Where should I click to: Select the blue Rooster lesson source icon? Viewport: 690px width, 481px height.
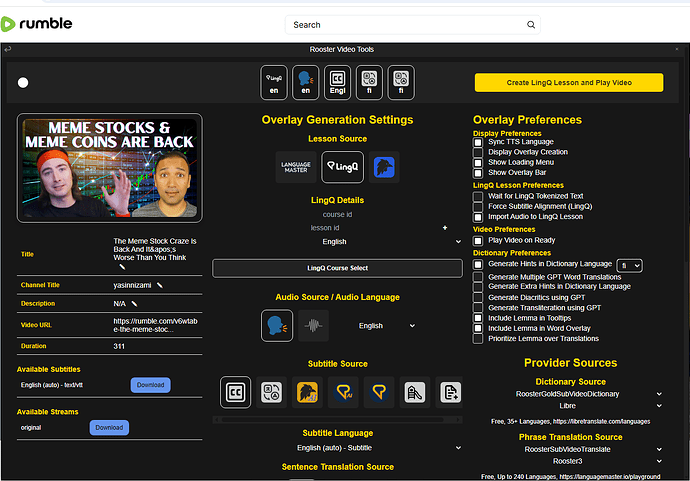pyautogui.click(x=384, y=167)
